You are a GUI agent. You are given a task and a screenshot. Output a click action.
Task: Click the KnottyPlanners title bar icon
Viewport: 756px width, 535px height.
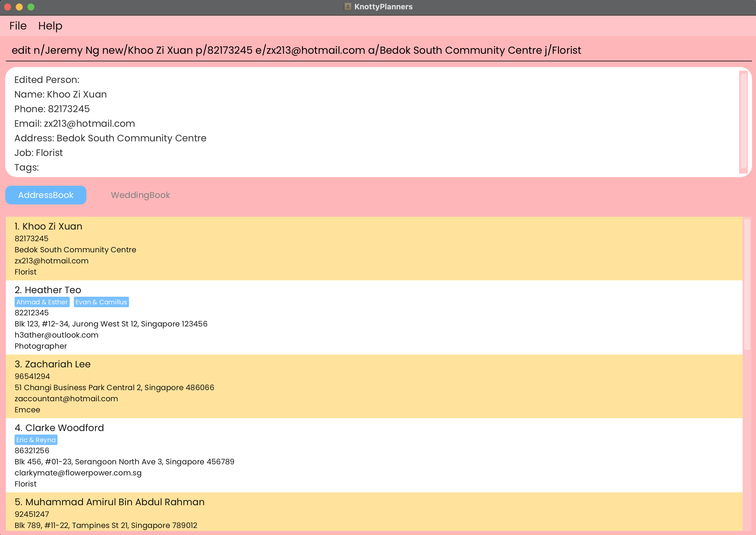[347, 7]
